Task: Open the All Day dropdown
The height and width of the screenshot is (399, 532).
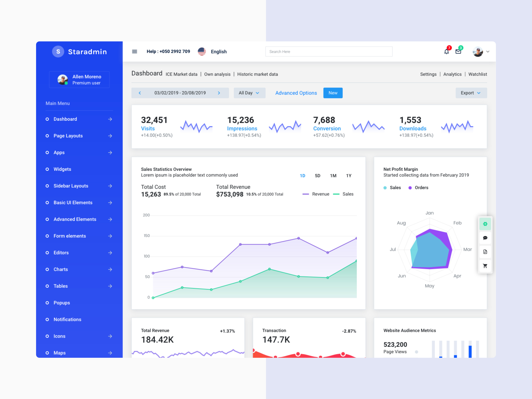Action: pos(249,93)
